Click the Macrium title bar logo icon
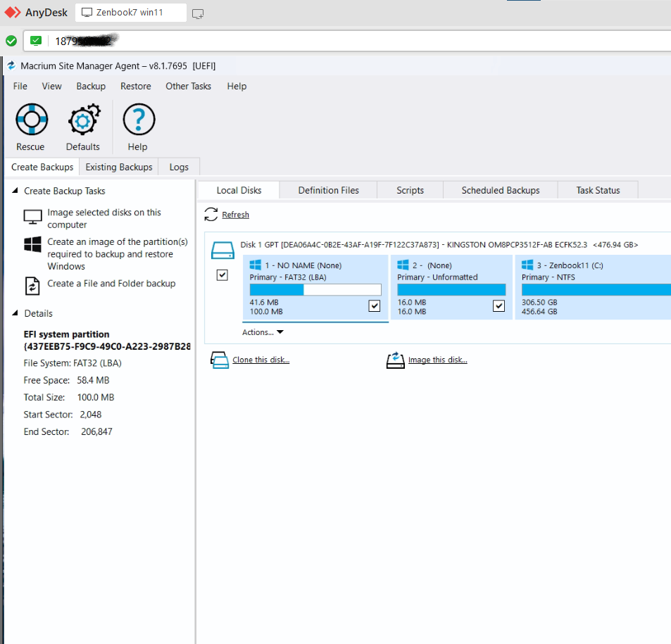 (x=11, y=65)
